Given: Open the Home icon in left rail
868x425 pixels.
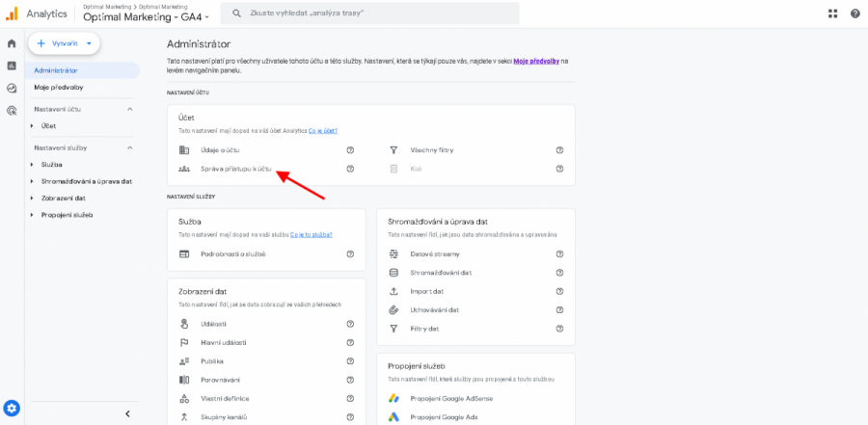Looking at the screenshot, I should click(12, 43).
